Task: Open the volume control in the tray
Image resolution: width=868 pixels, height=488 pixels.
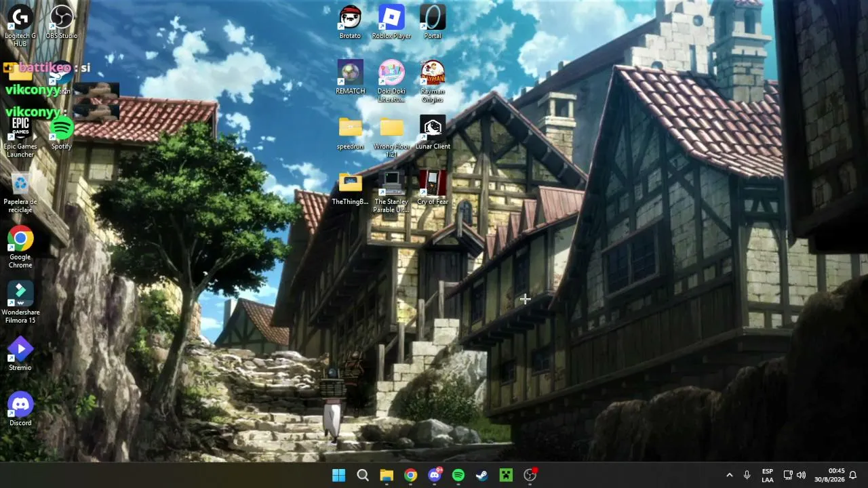Action: [802, 475]
